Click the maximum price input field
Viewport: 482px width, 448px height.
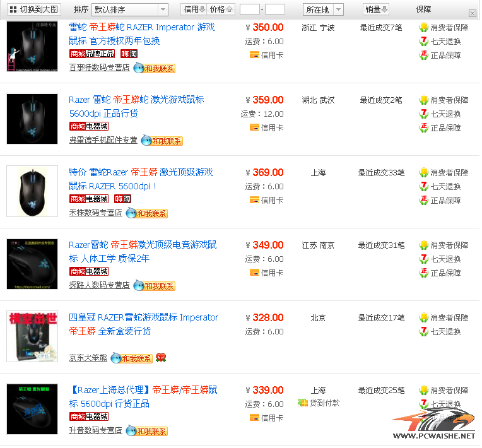pos(275,9)
